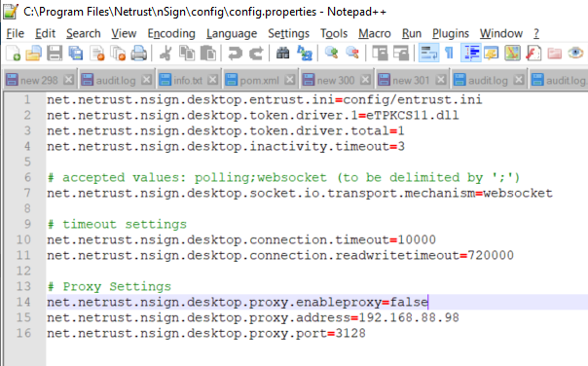Create a new document with the New icon
Viewport: 588px width, 366px height.
tap(13, 53)
